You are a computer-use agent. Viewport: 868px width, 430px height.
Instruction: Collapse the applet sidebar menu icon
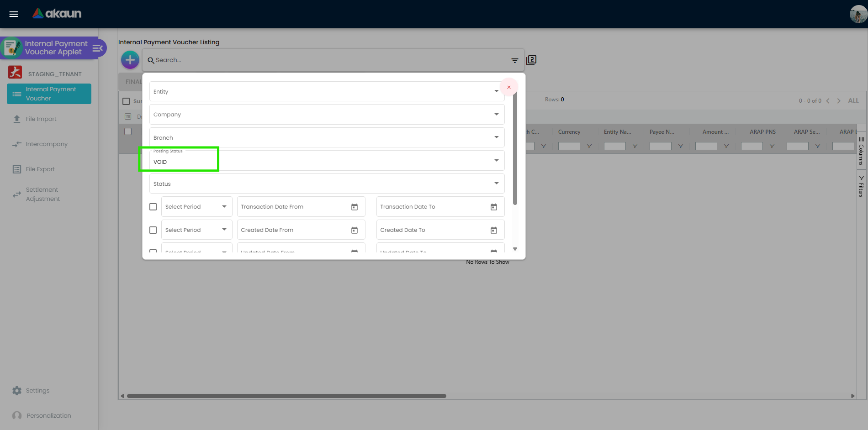98,48
